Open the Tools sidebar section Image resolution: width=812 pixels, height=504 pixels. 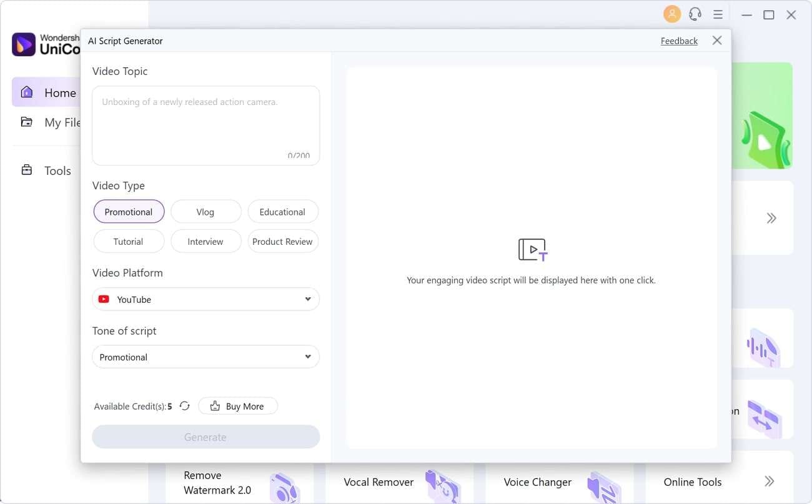(47, 170)
